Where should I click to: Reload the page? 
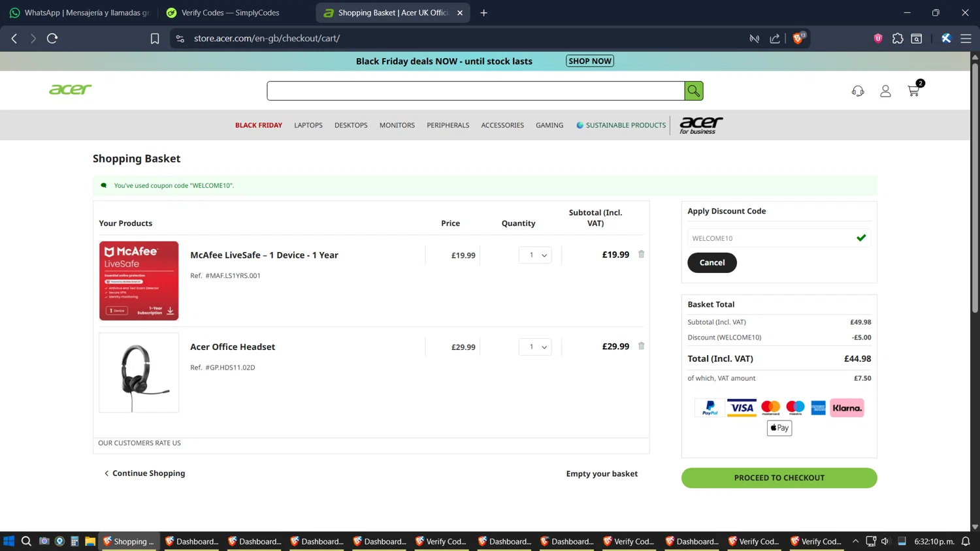click(52, 39)
